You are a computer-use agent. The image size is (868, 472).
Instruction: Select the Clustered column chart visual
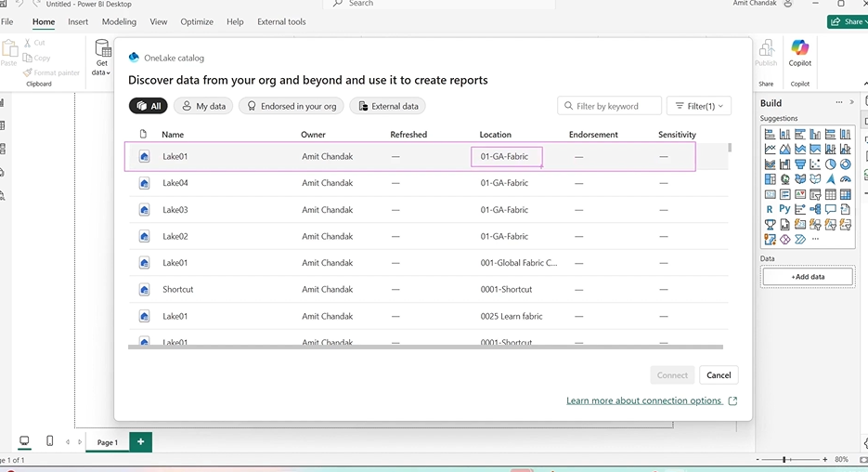(815, 134)
